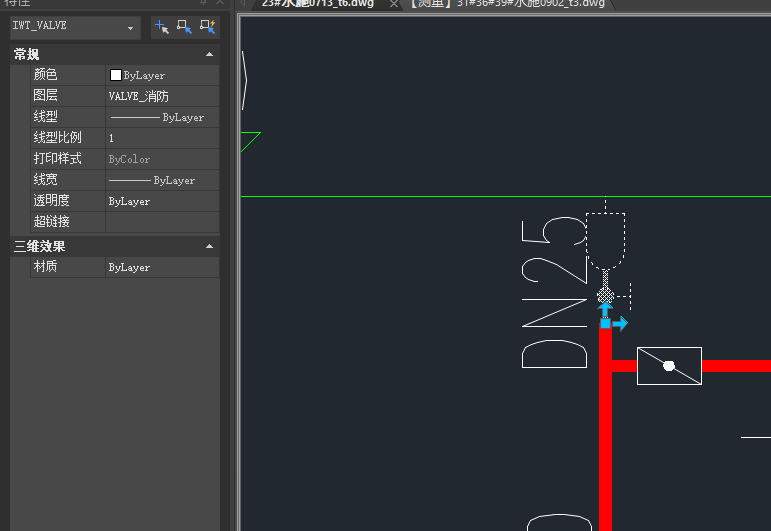Select the dashed sprinkler head symbol
Image resolution: width=771 pixels, height=531 pixels.
(x=606, y=241)
